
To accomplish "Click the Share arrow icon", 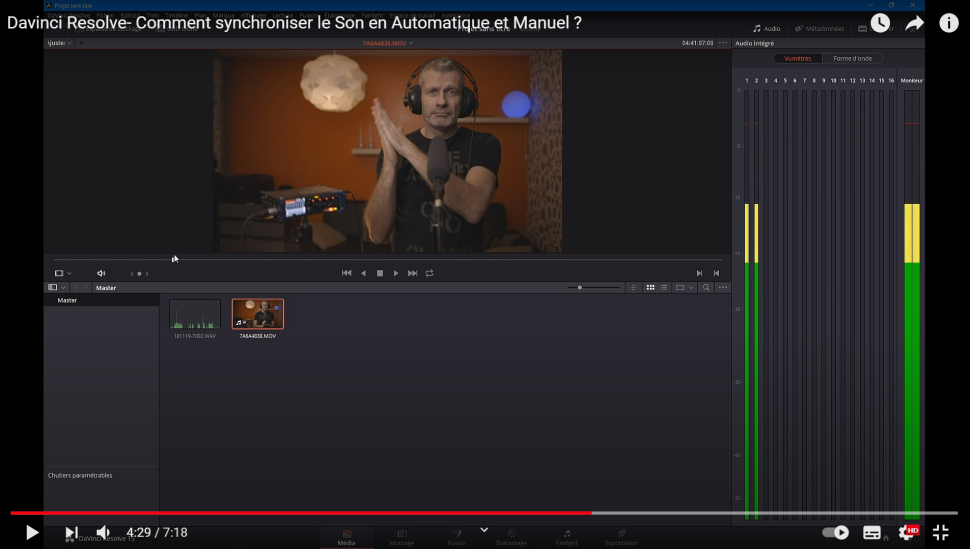I will pyautogui.click(x=914, y=24).
